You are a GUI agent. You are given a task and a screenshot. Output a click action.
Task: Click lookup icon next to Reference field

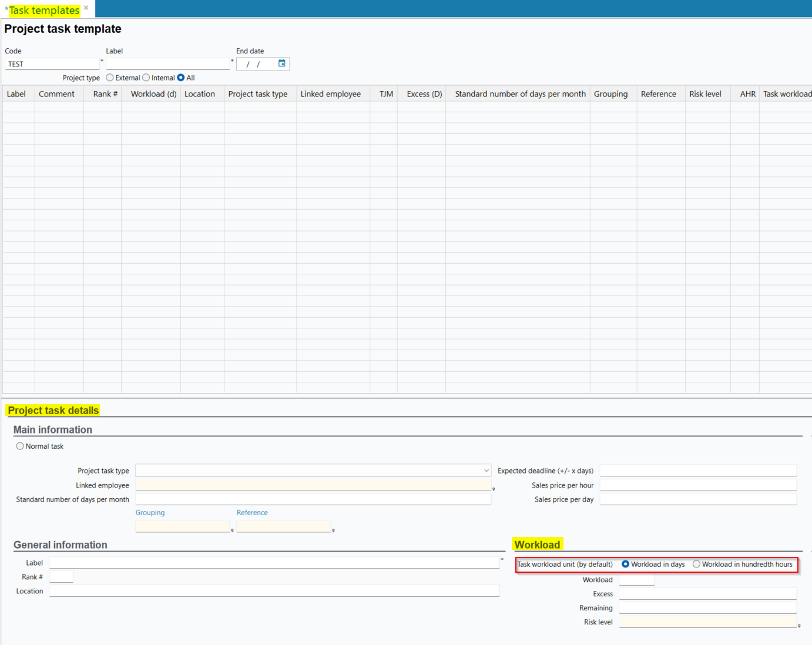(333, 530)
